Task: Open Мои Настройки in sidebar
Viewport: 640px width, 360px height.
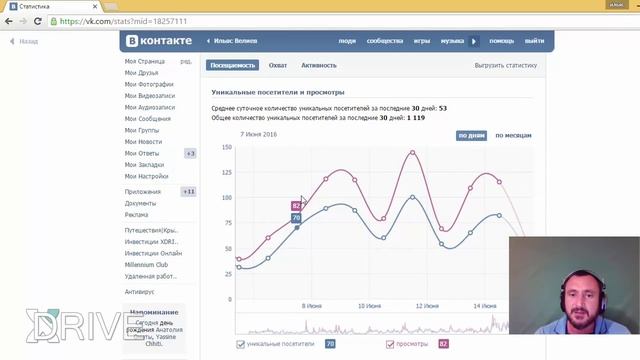Action: click(147, 176)
